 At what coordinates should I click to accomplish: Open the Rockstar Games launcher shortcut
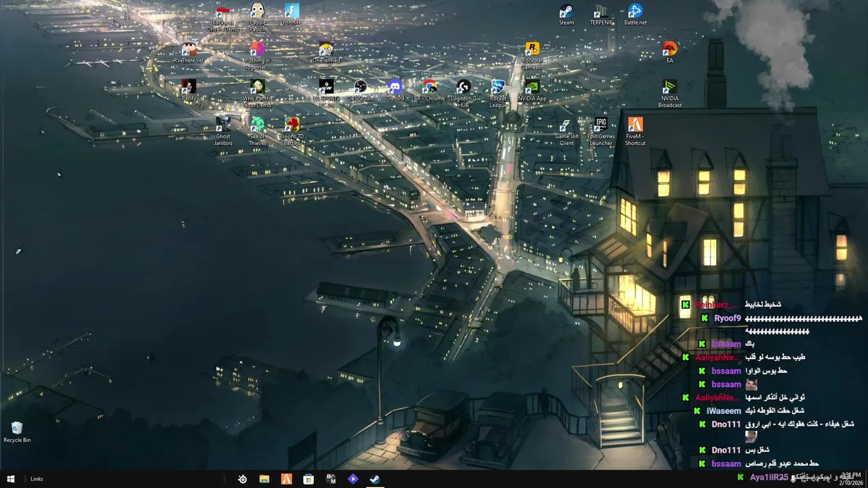coord(532,56)
